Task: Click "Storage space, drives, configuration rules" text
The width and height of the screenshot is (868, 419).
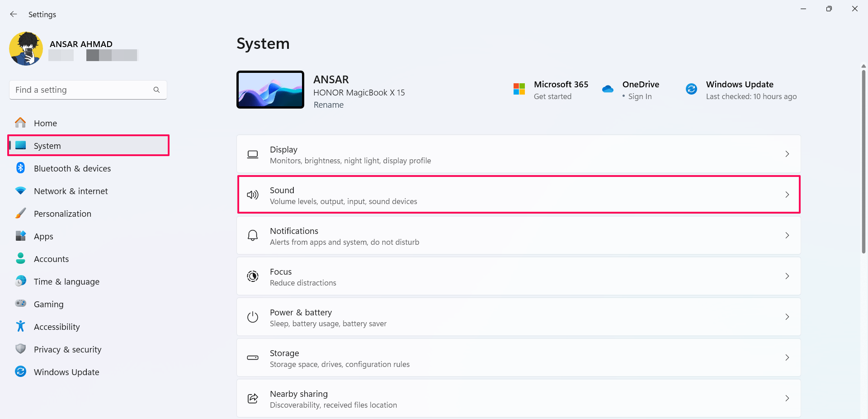Action: [x=340, y=364]
